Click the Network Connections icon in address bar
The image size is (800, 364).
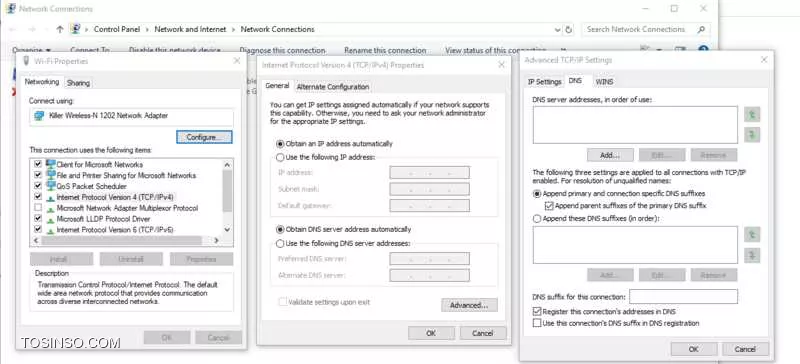pyautogui.click(x=76, y=29)
